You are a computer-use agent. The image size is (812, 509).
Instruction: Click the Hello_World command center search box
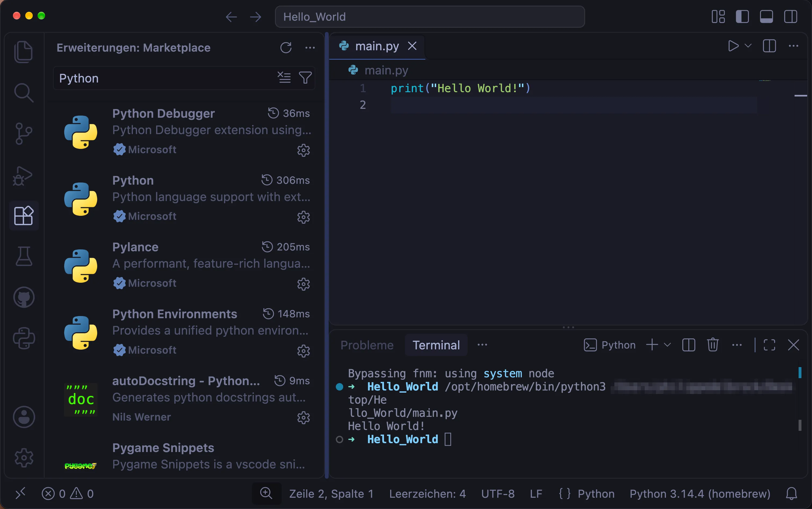click(430, 17)
